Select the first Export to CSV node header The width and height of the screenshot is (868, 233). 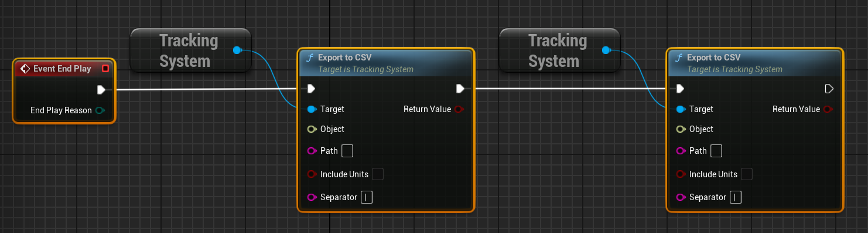coord(385,63)
